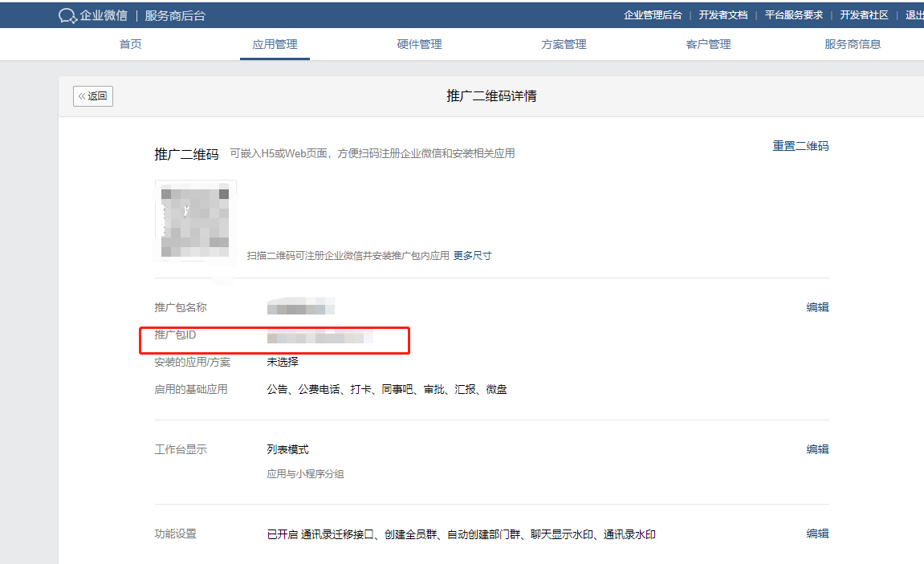Click the 安装的应用/方案 label

click(x=192, y=362)
